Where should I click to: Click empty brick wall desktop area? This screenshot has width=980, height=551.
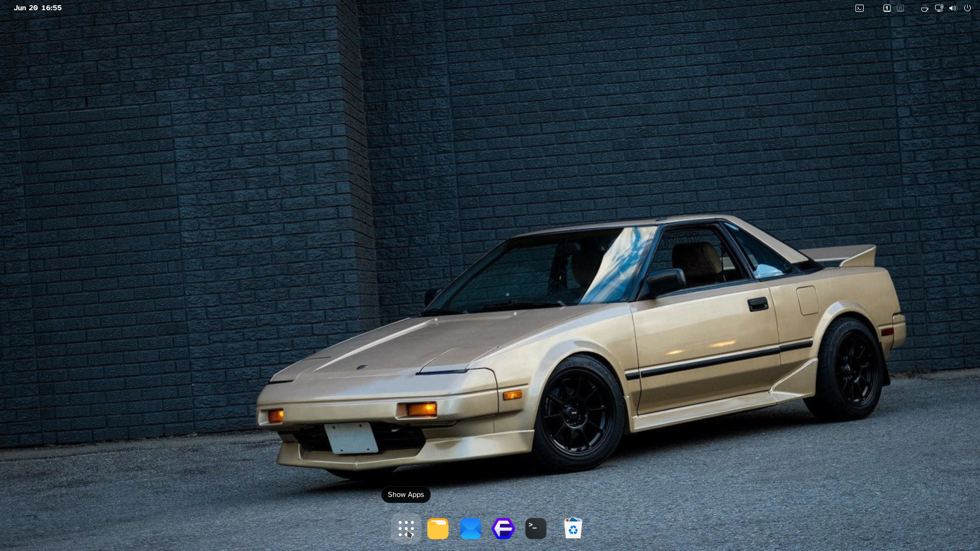click(179, 204)
